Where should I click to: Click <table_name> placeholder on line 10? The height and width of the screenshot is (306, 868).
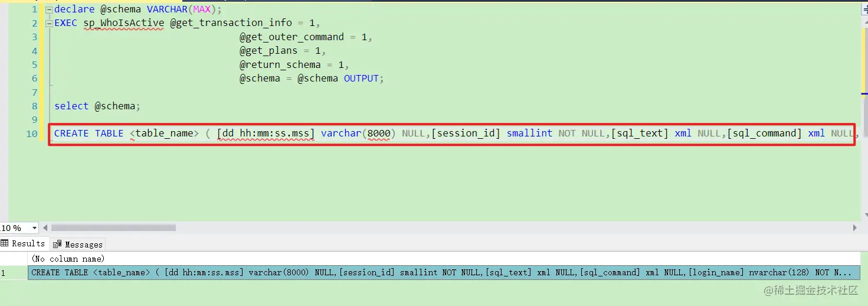[x=165, y=134]
